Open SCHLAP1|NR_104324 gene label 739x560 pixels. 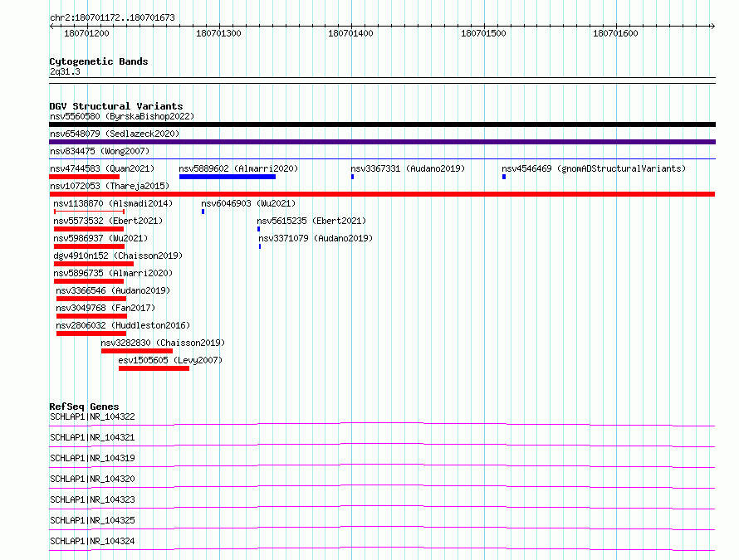92,541
